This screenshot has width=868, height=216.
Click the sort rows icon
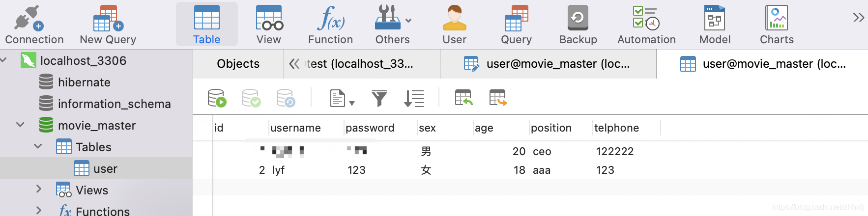pos(414,98)
